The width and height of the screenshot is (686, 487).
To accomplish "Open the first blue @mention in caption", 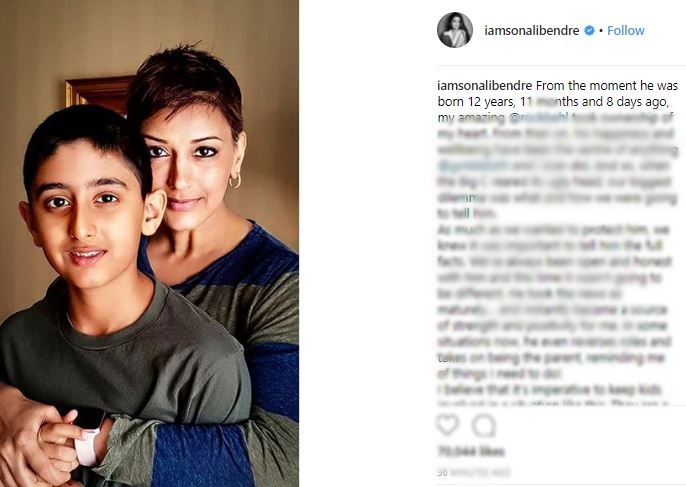I will 539,117.
